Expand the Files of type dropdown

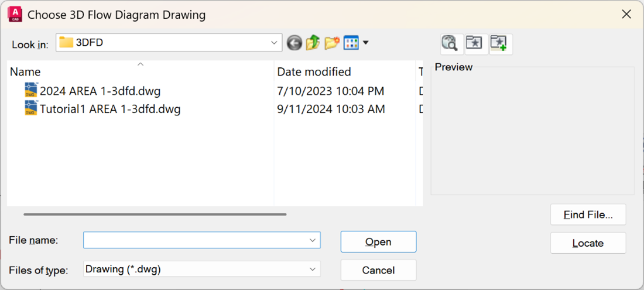(312, 269)
